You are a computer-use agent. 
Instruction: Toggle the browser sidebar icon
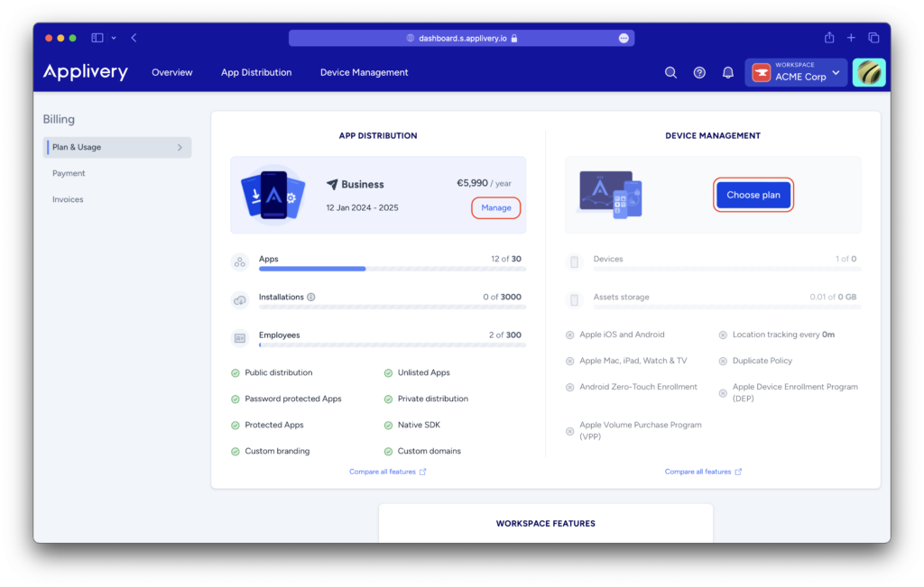(x=97, y=38)
